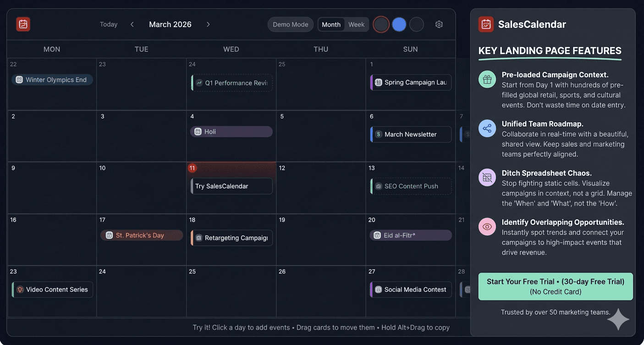644x345 pixels.
Task: Click the SUN column header
Action: 410,49
